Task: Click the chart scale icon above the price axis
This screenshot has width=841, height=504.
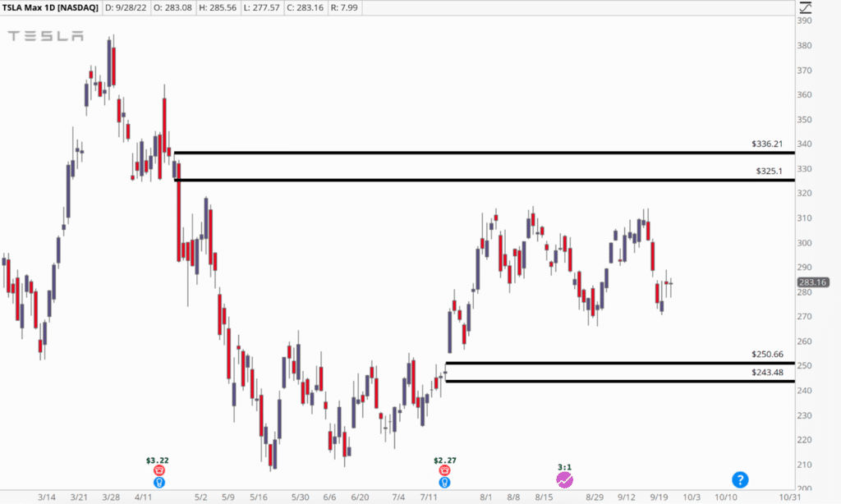Action: pyautogui.click(x=806, y=7)
